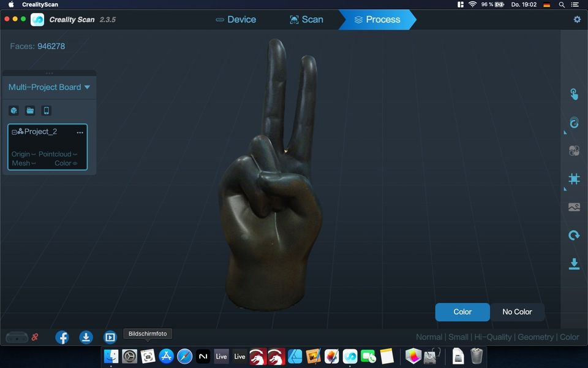588x368 pixels.
Task: Click the scanner device status icon
Action: (17, 337)
